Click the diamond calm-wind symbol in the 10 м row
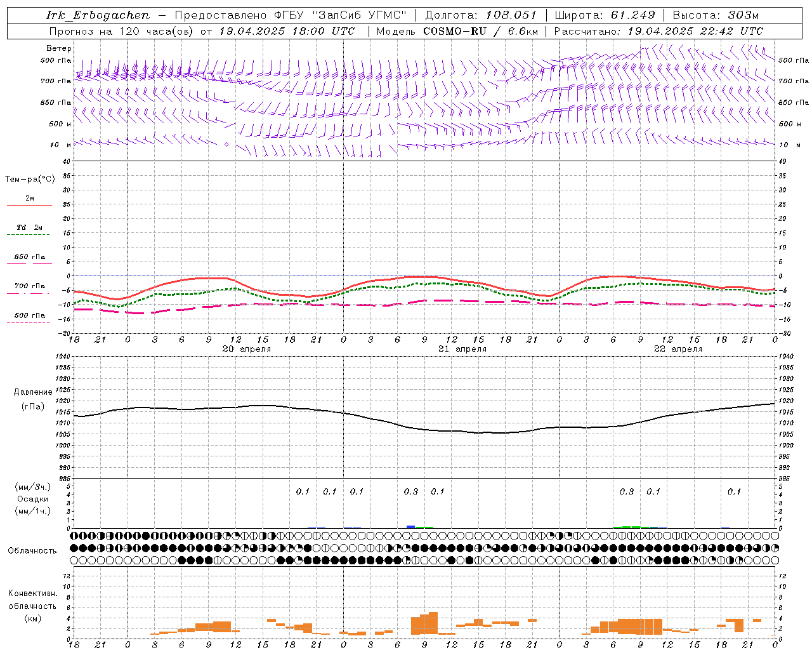 [226, 145]
